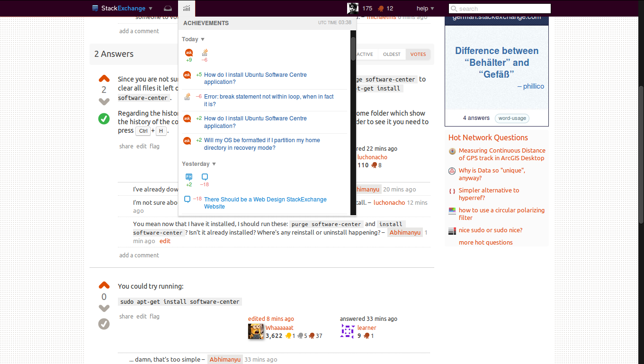
Task: Open the help dropdown menu
Action: (x=425, y=8)
